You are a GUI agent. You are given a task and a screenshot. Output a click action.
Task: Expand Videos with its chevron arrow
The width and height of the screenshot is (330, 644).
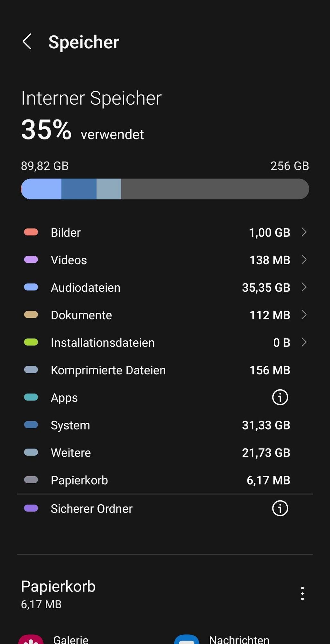(304, 260)
